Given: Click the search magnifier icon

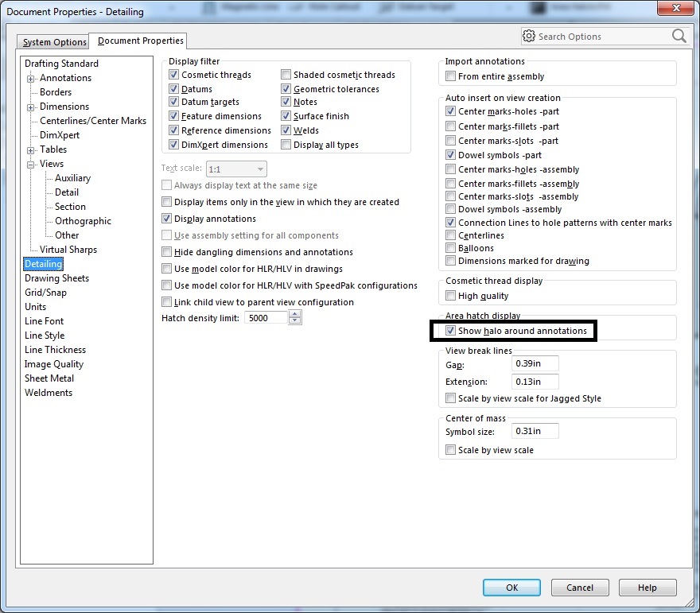Looking at the screenshot, I should coord(679,37).
